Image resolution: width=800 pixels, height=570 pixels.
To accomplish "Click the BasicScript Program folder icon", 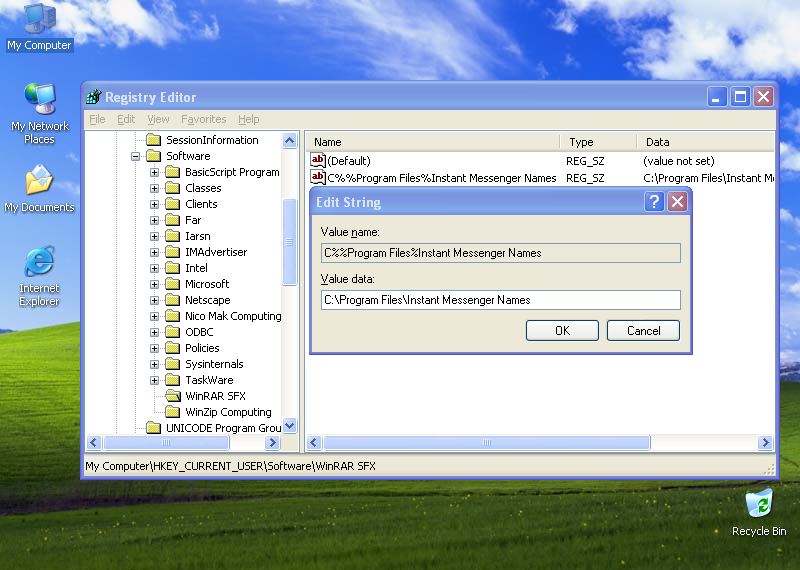I will [x=172, y=172].
